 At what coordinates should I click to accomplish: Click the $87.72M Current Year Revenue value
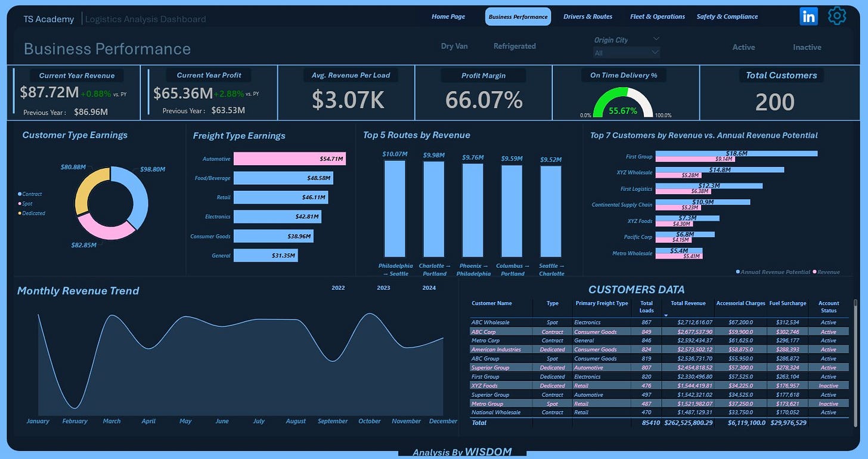click(x=49, y=93)
